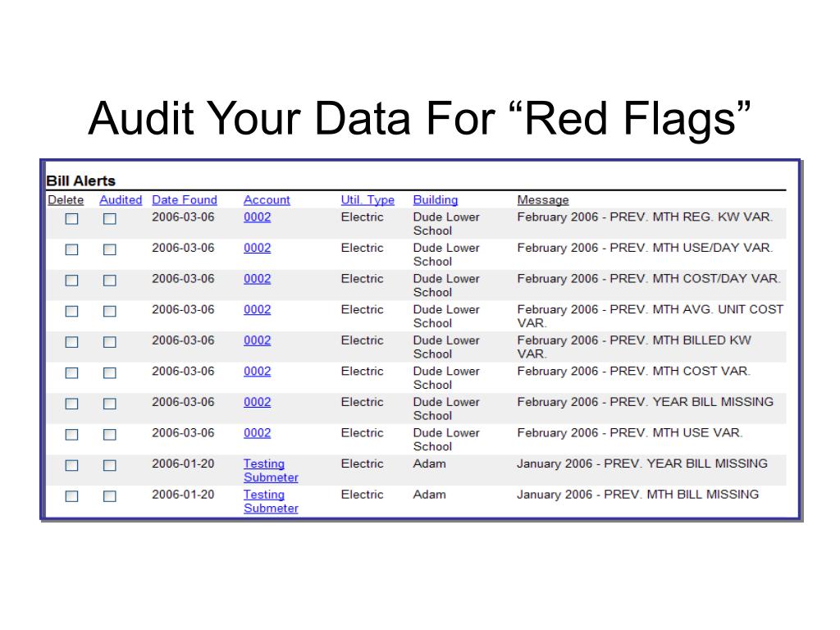
Task: Mark Audited for PREV. MTH COST/DAY VAR. alert
Action: tap(109, 281)
